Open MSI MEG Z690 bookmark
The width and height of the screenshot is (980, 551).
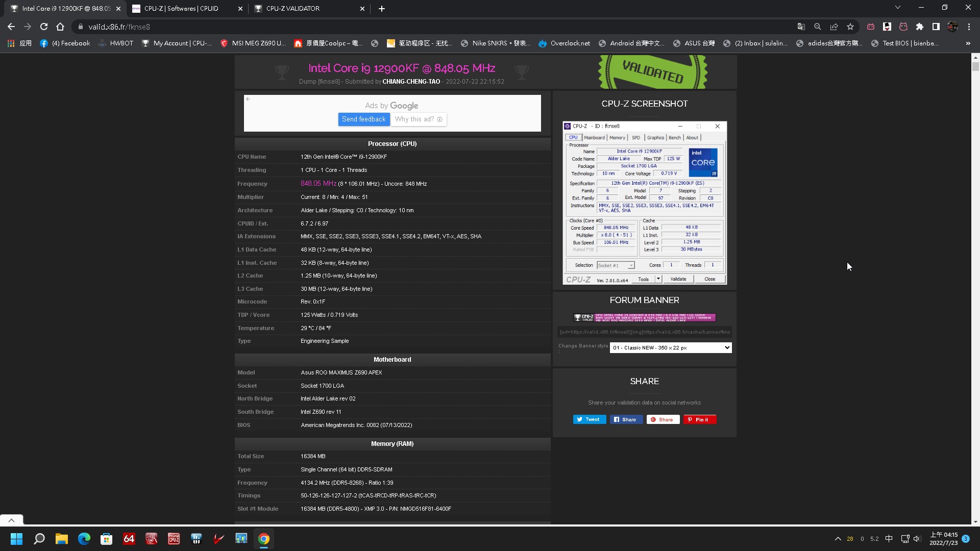pyautogui.click(x=253, y=43)
